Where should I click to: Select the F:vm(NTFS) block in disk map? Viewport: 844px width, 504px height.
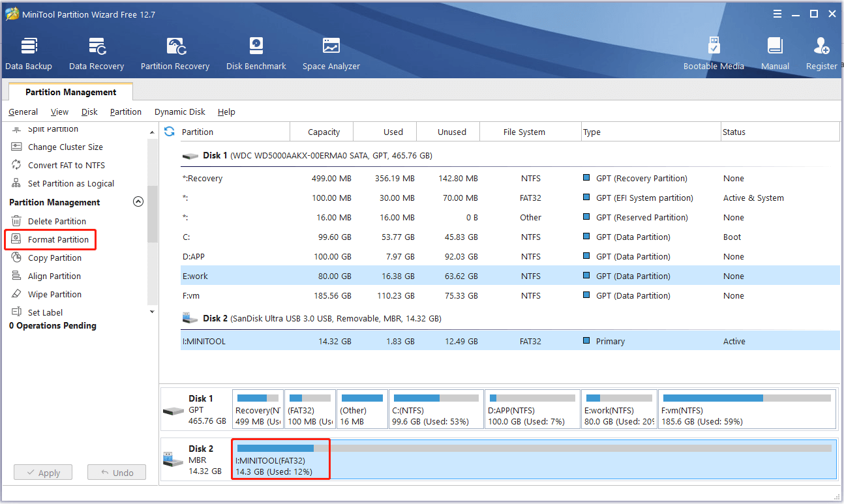coord(747,409)
